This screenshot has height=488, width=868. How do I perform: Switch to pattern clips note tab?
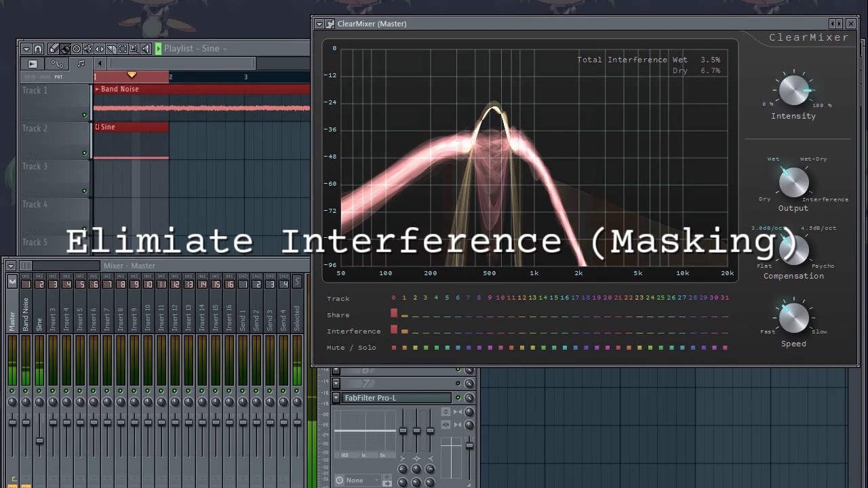point(81,64)
